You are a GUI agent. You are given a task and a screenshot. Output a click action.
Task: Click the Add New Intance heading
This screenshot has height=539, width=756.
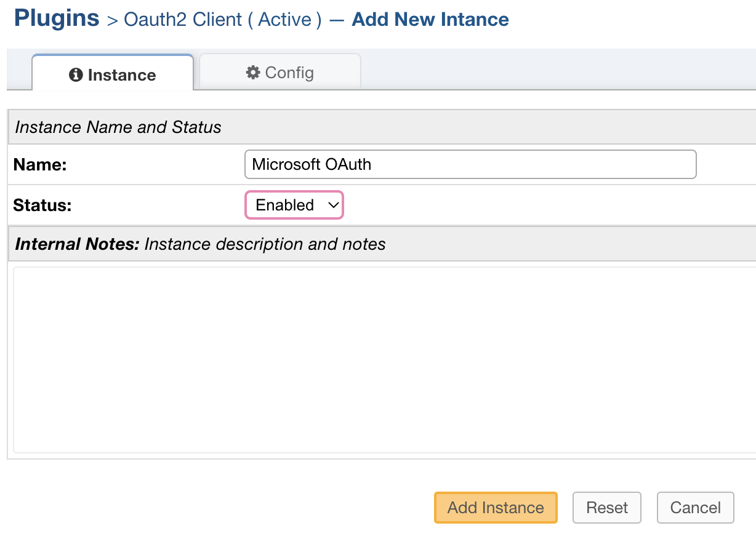[430, 19]
